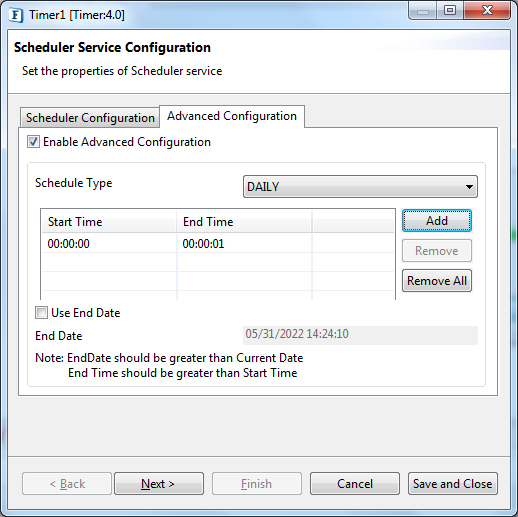Select the Advanced Configuration tab

point(232,116)
